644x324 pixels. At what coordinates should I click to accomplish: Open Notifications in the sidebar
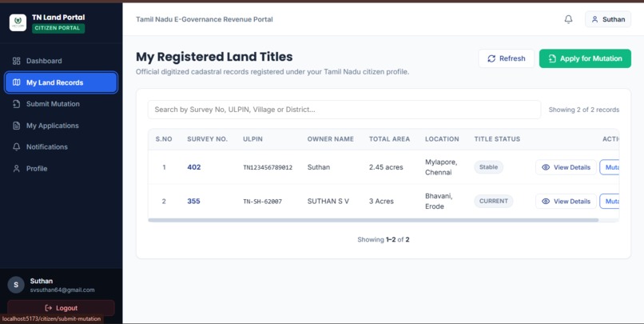point(62,146)
